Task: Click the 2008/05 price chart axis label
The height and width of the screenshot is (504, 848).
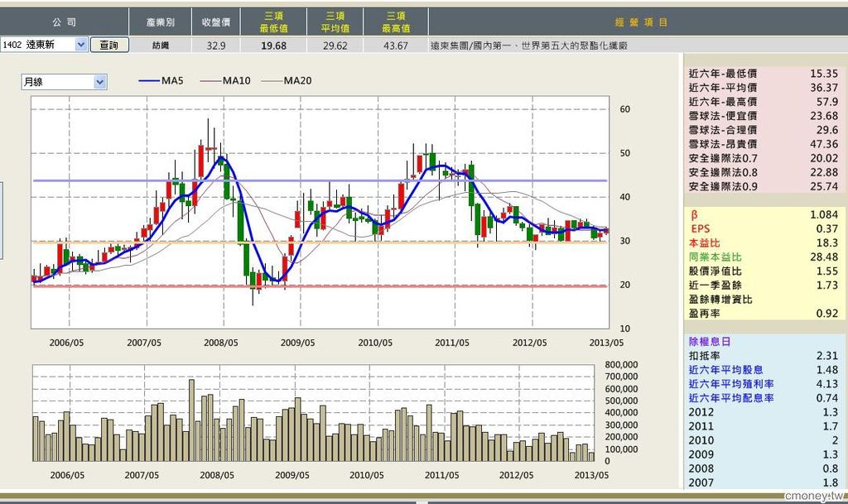Action: [x=221, y=343]
